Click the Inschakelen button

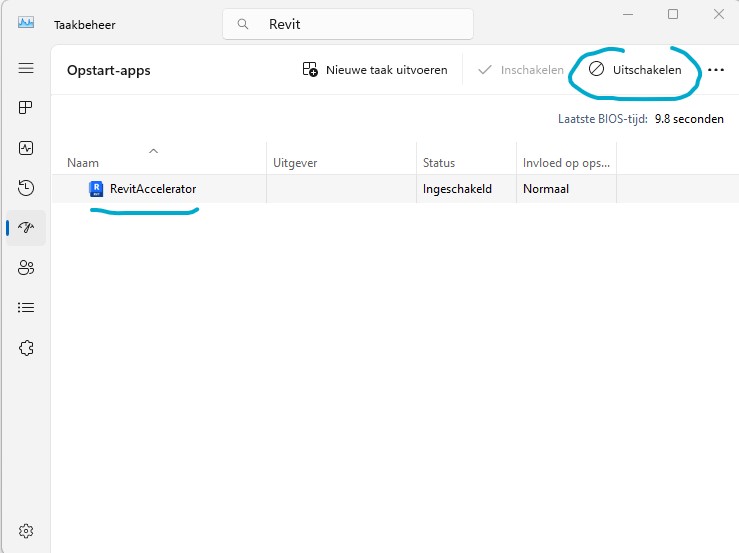[521, 70]
